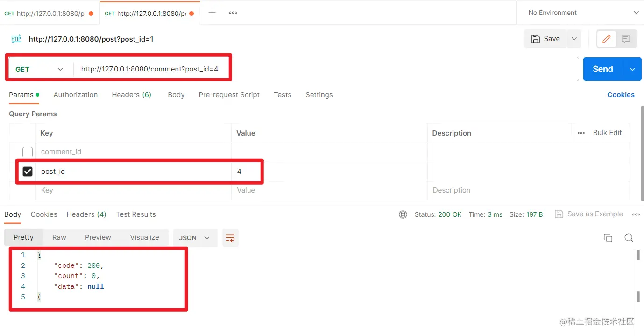
Task: Select the Raw view
Action: click(59, 237)
